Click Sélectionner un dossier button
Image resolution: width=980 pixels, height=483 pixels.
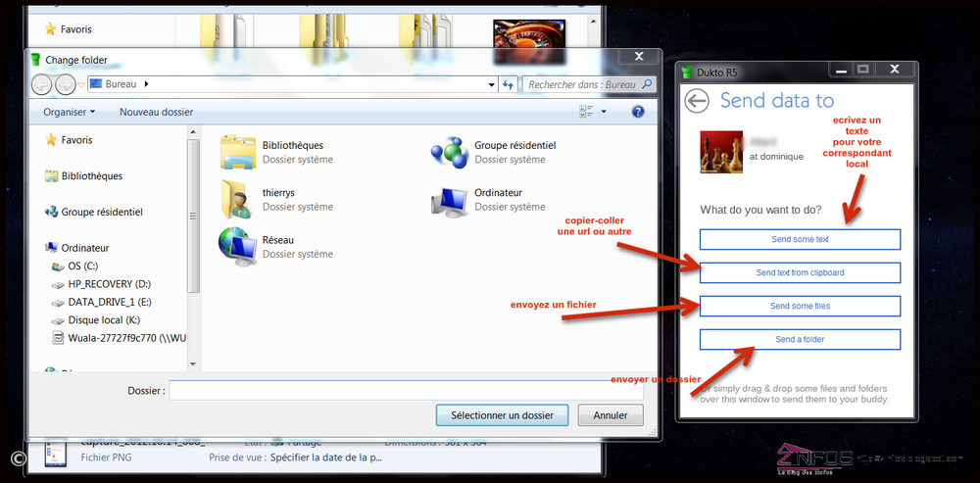tap(502, 414)
